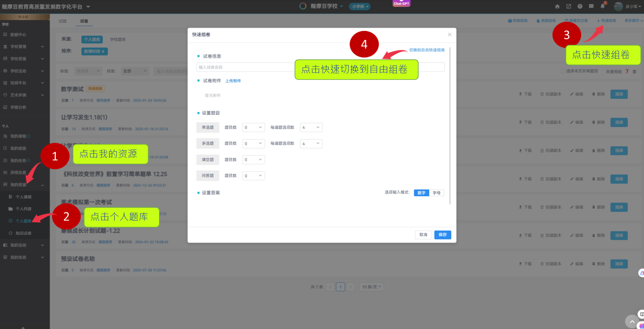Switch to the 试题 tab
The width and height of the screenshot is (644, 329).
pyautogui.click(x=62, y=21)
